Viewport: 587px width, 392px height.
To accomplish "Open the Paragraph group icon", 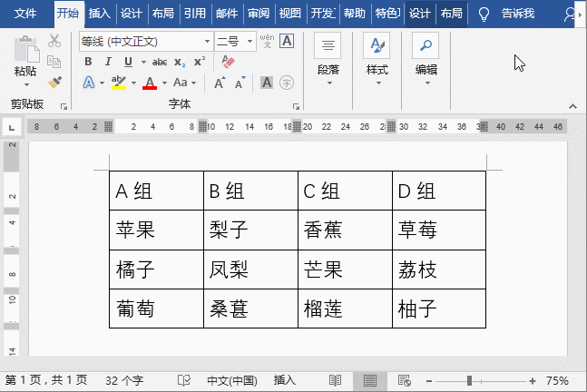I will coord(328,56).
